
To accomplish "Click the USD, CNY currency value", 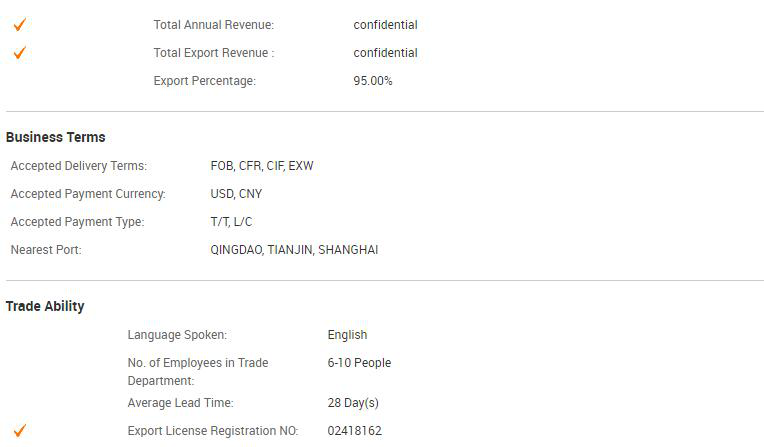I will pyautogui.click(x=236, y=194).
